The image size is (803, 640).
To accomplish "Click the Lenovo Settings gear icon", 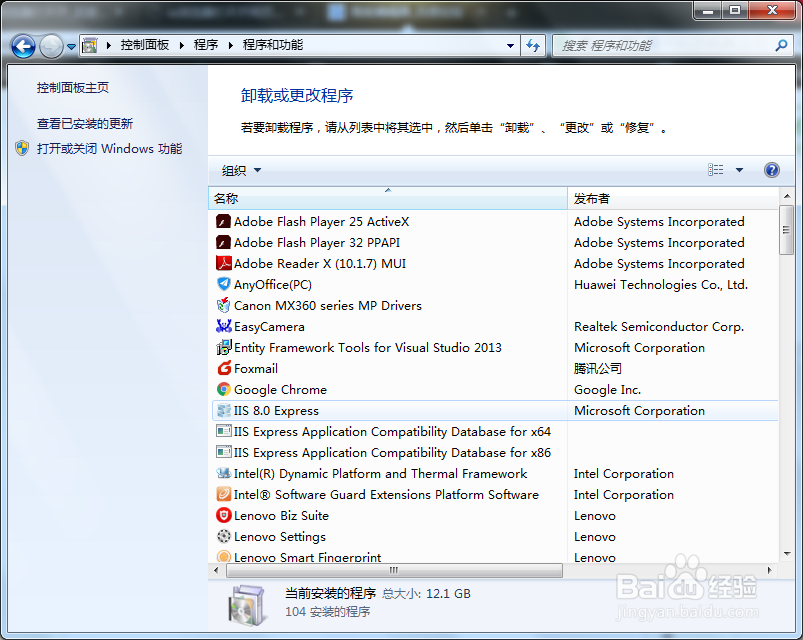I will click(x=223, y=537).
